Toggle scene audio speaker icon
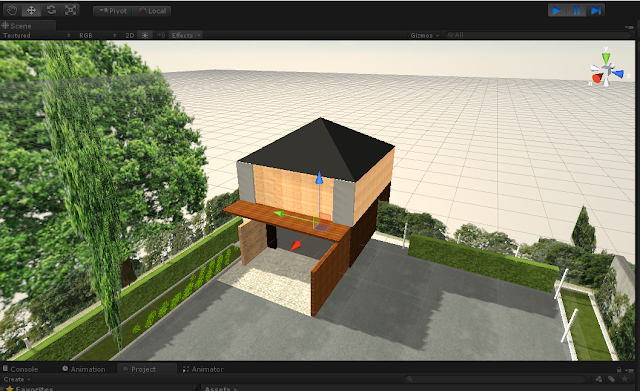Image resolution: width=640 pixels, height=391 pixels. tap(161, 36)
